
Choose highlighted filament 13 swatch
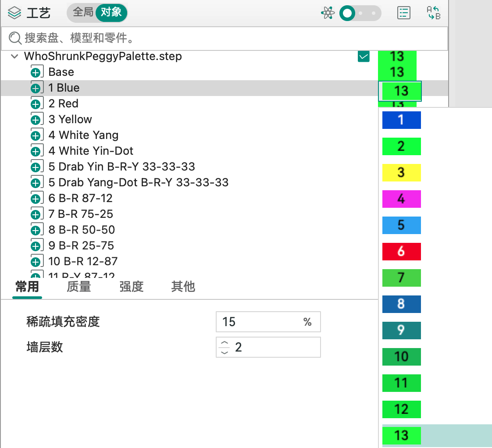pyautogui.click(x=401, y=436)
